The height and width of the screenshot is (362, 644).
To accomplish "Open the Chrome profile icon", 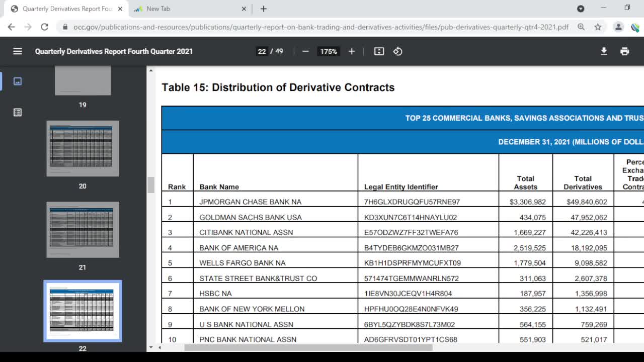I will 619,27.
